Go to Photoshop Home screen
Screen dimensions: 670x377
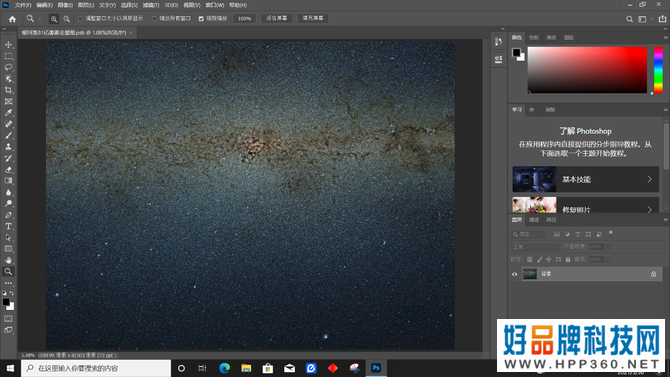click(x=12, y=19)
